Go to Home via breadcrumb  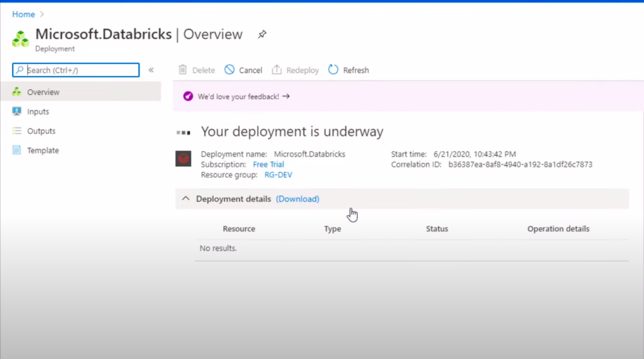click(23, 14)
